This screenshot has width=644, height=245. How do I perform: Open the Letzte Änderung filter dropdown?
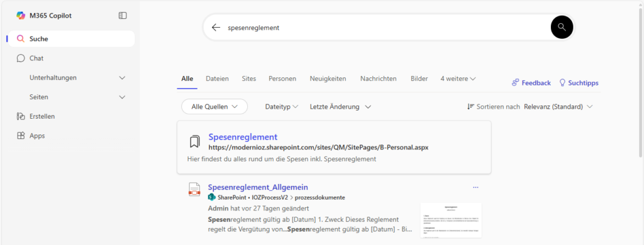click(340, 107)
